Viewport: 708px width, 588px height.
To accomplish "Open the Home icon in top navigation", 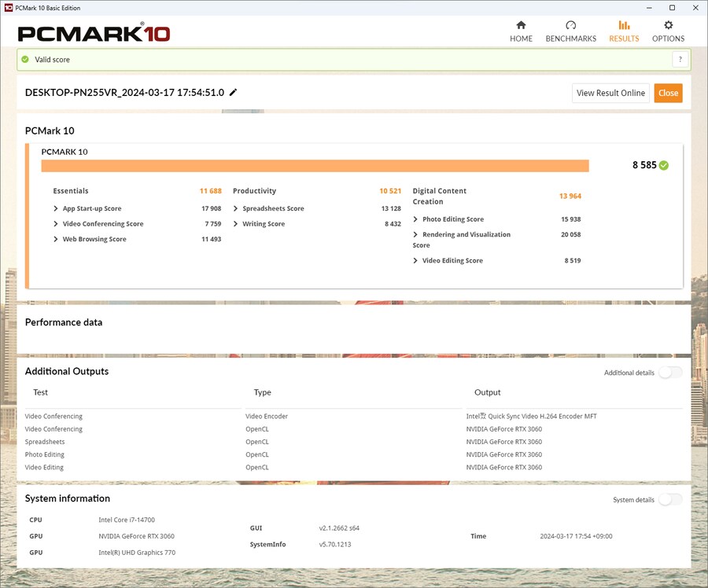I will pyautogui.click(x=521, y=25).
